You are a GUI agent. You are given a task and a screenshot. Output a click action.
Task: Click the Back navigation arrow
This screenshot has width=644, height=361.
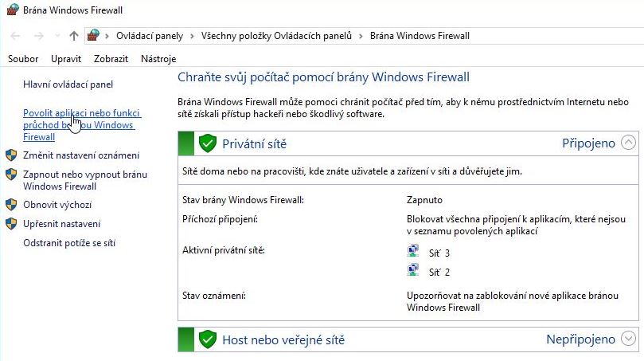coord(16,36)
